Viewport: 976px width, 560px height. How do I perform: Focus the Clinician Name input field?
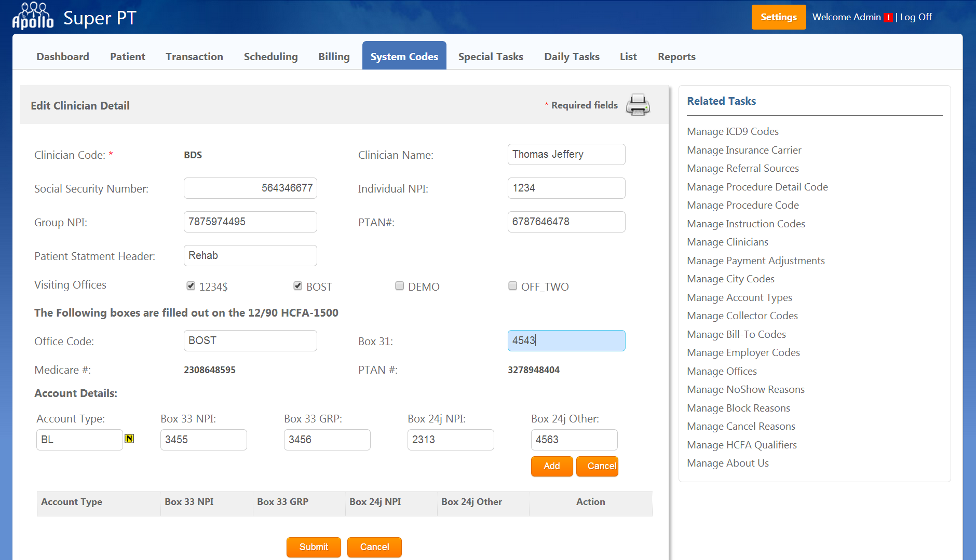coord(566,155)
